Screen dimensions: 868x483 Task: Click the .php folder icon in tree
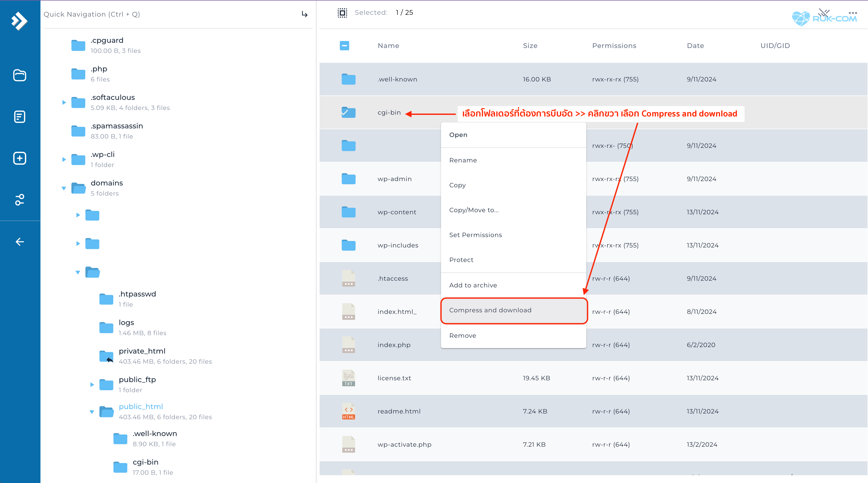(x=78, y=74)
